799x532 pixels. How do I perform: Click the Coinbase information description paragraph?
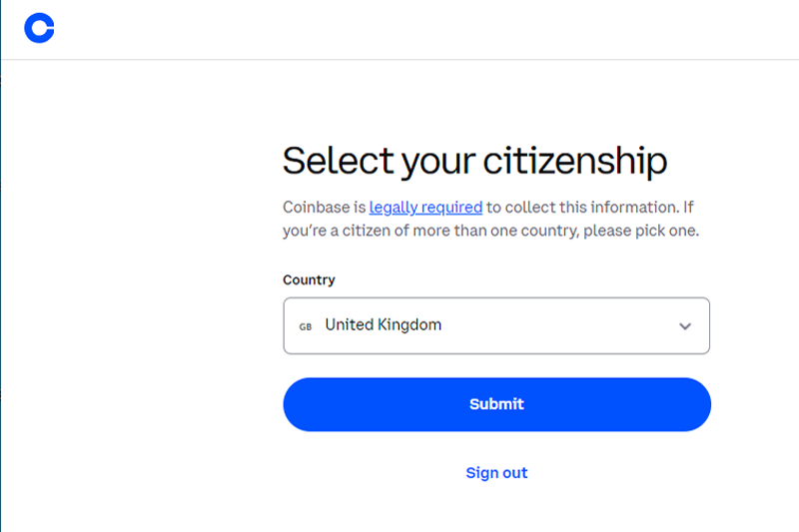point(490,219)
